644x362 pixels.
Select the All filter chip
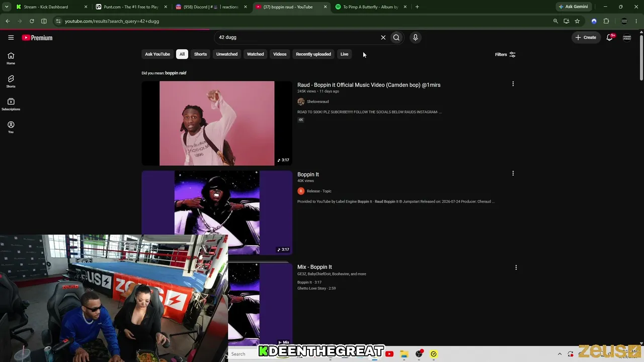click(x=182, y=54)
